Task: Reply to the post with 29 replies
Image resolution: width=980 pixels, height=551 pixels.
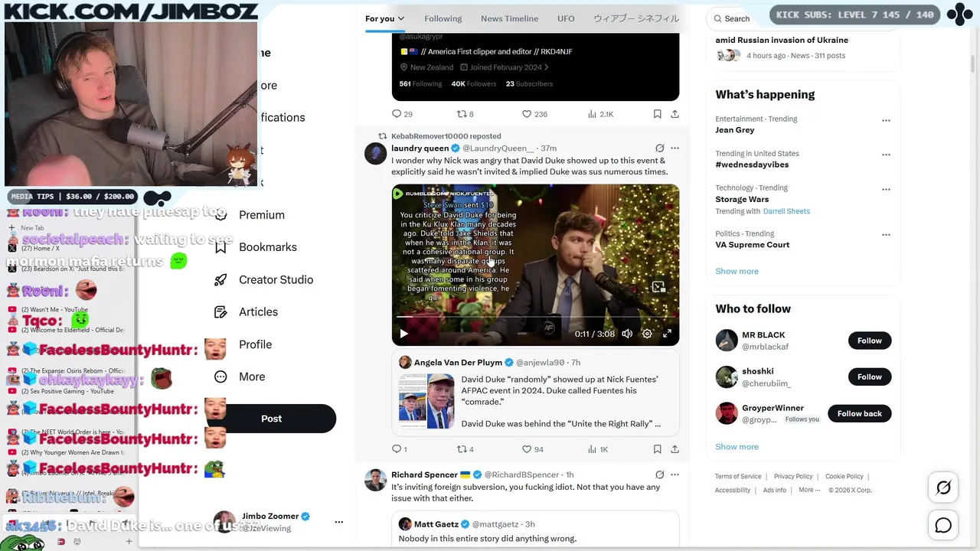Action: (397, 114)
